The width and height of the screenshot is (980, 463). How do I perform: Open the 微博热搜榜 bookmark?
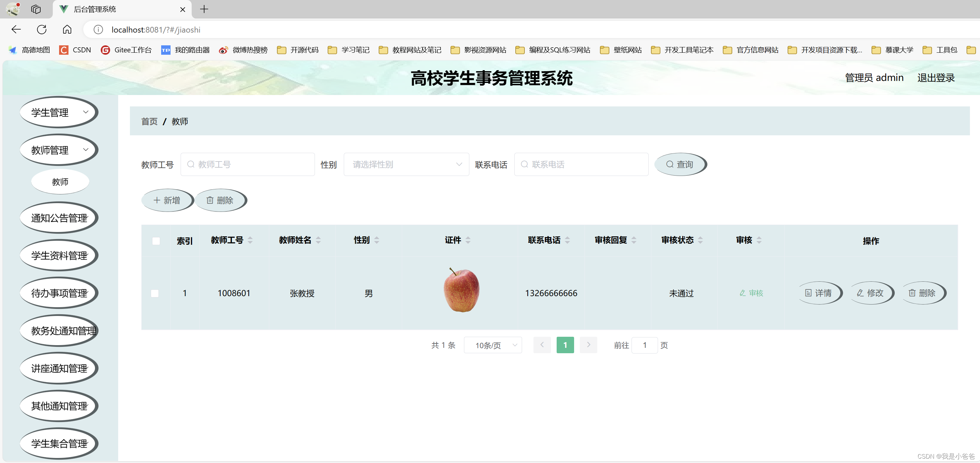pos(243,50)
